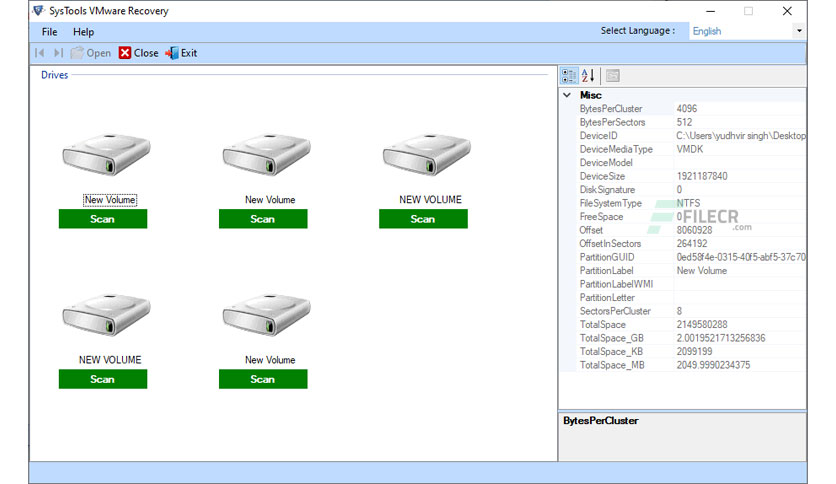Viewport: 836px width, 484px height.
Task: Select the focused New Volume drive icon
Action: pos(107,155)
